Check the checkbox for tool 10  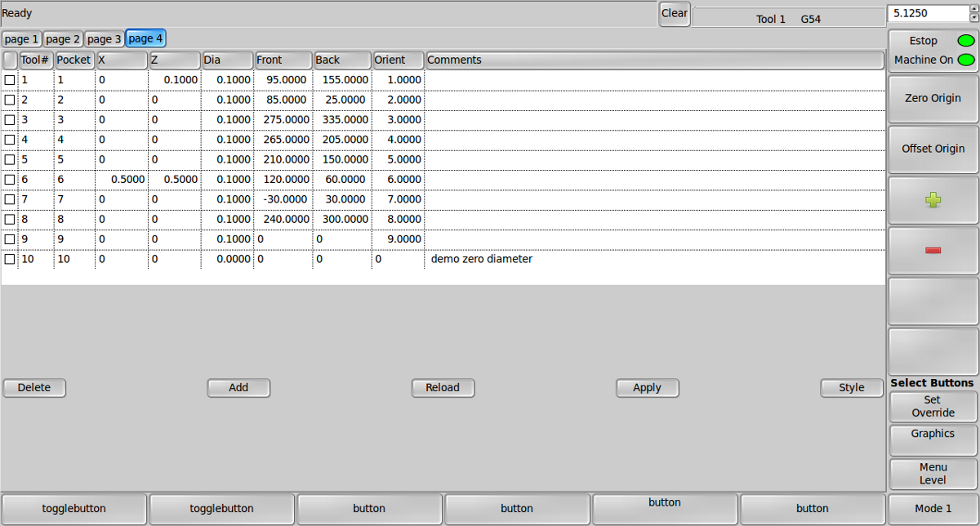pos(10,259)
